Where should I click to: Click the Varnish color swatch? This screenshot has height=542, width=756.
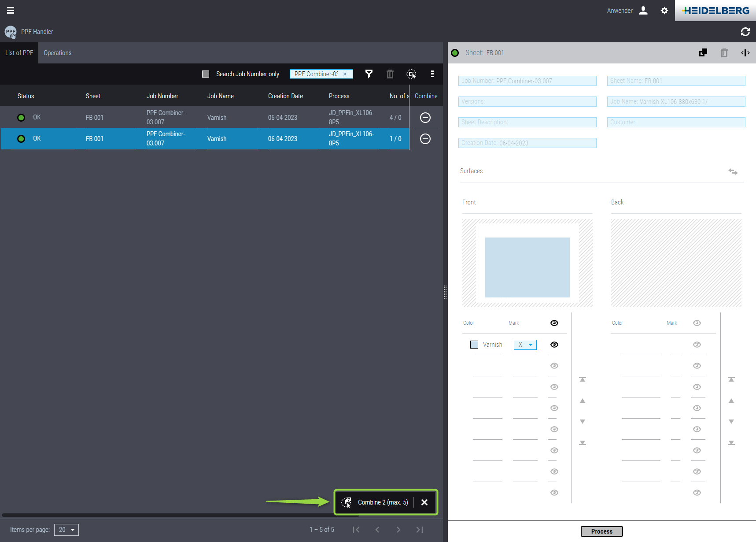[x=474, y=345]
